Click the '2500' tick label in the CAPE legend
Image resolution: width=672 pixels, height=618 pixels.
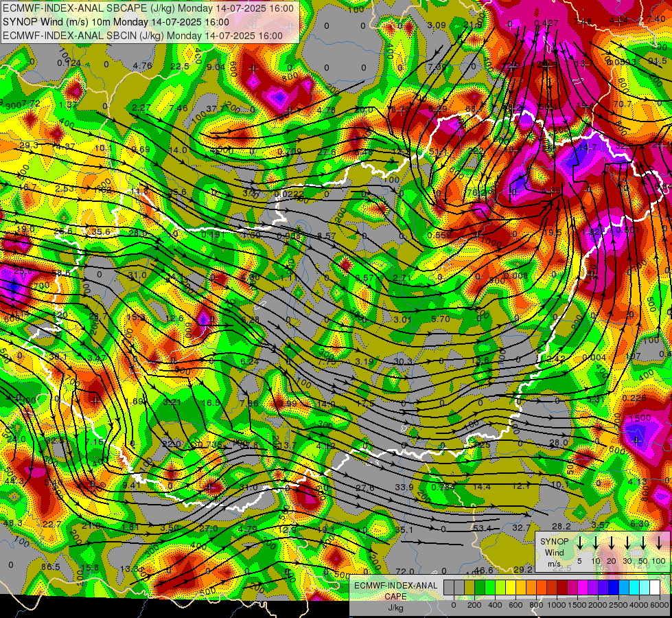tap(618, 605)
